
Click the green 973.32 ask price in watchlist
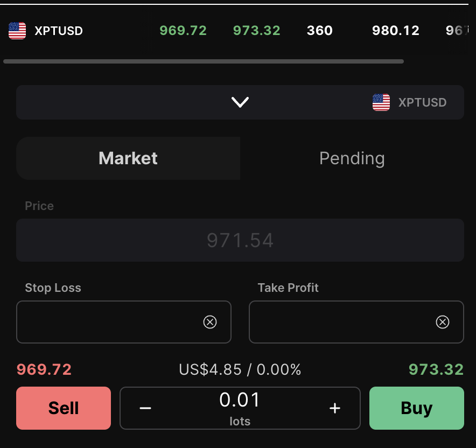(x=256, y=31)
